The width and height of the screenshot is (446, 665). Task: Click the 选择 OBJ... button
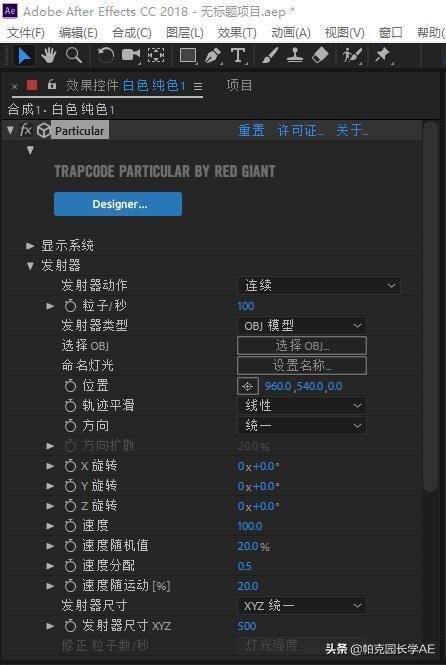click(302, 346)
